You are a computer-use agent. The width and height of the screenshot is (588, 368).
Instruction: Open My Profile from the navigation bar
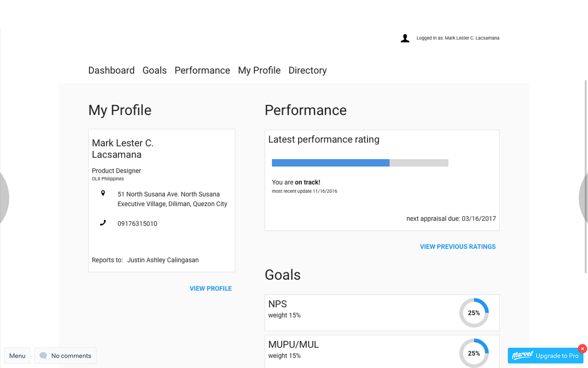coord(259,70)
